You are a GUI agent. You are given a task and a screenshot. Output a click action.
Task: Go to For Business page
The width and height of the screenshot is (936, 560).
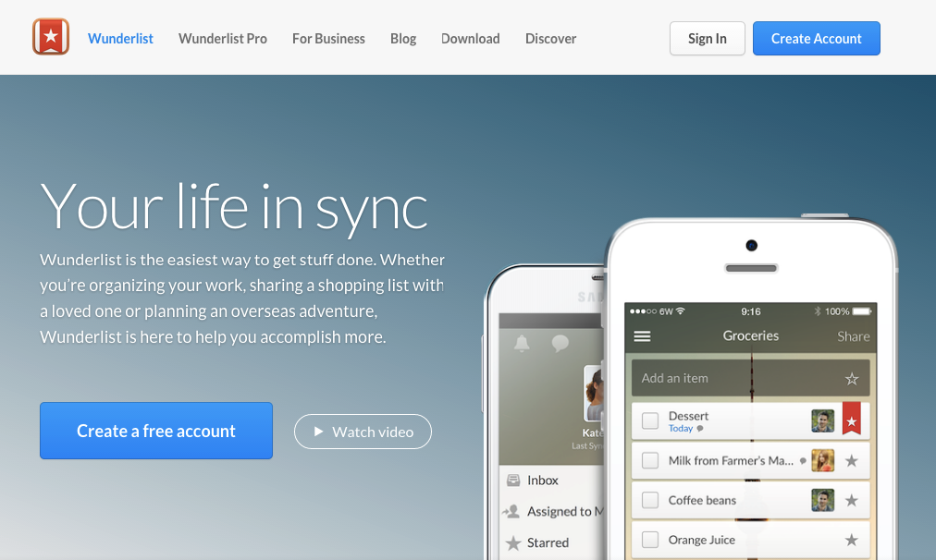click(328, 39)
